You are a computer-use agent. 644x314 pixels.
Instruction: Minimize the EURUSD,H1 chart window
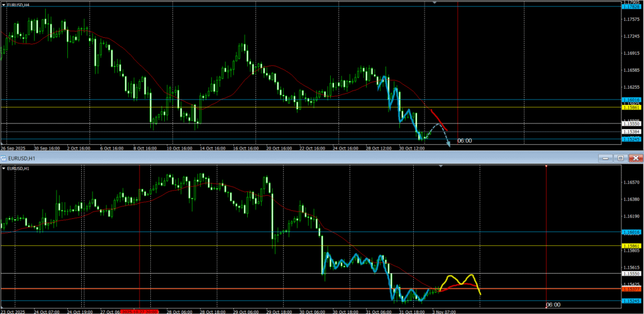click(x=605, y=158)
